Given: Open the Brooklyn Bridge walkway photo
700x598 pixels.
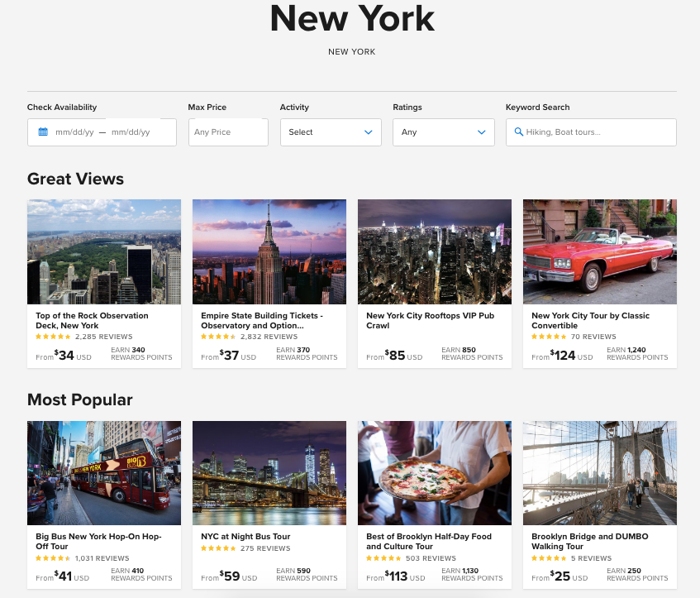Looking at the screenshot, I should (600, 473).
